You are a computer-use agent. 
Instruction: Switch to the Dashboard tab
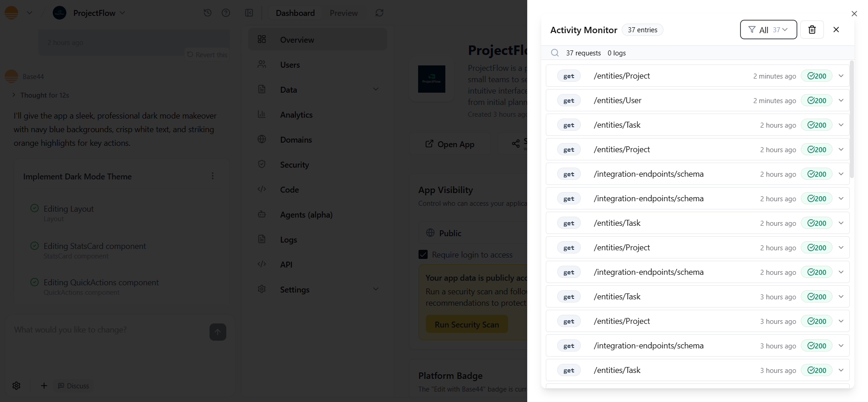click(x=295, y=13)
